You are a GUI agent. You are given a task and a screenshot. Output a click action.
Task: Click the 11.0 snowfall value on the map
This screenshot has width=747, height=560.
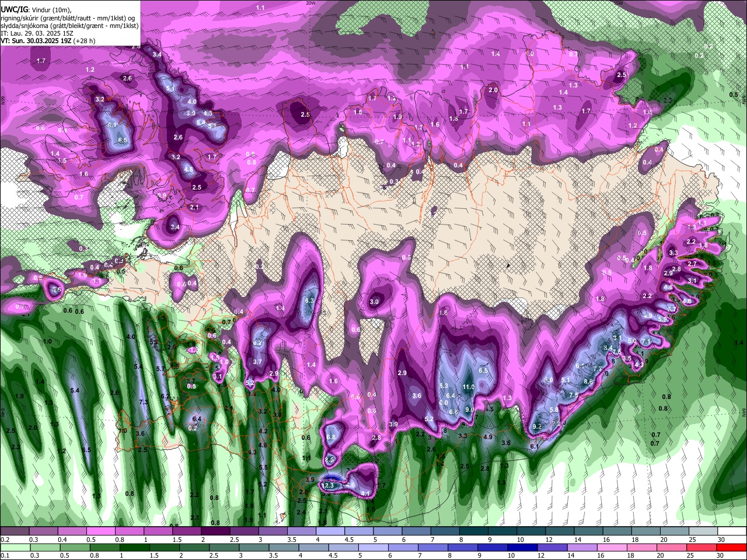coord(469,387)
